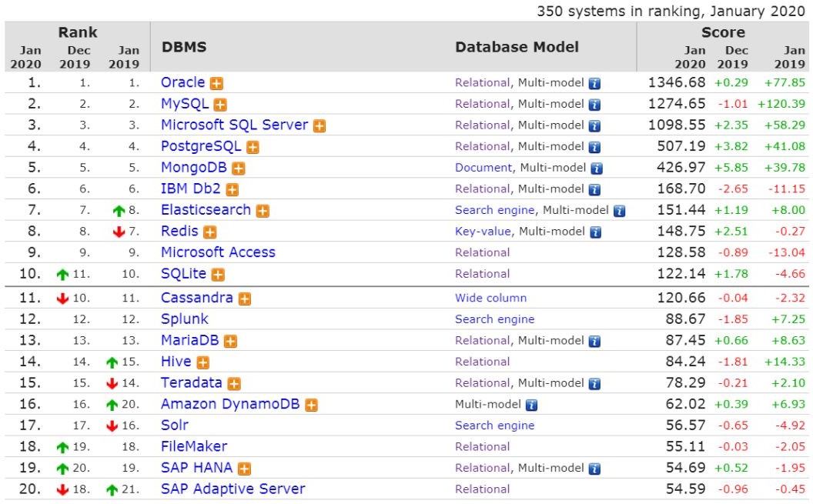Click the orange plus icon next to Redis
Screen dimensions: 813x504
point(209,232)
